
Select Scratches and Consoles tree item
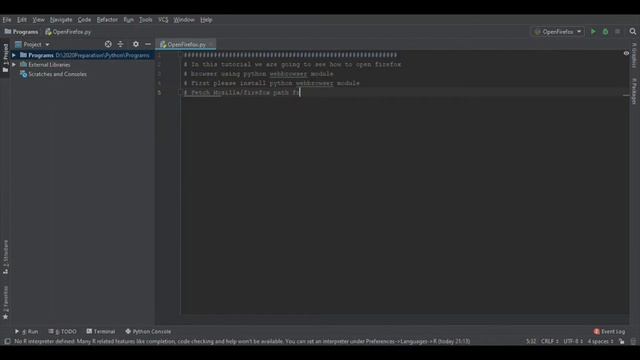(x=53, y=74)
